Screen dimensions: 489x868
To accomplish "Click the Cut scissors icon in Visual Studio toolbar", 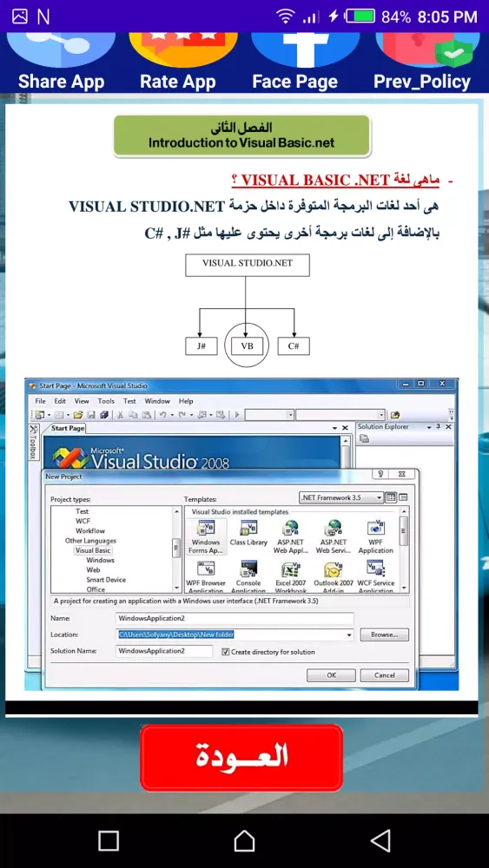I will pyautogui.click(x=120, y=415).
